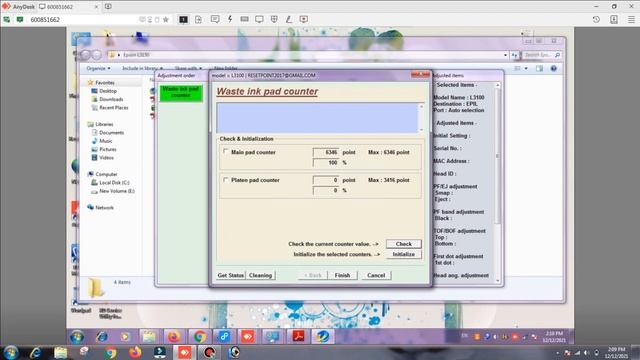Select Recent Places in Explorer sidebar
This screenshot has width=640, height=360.
pos(113,108)
